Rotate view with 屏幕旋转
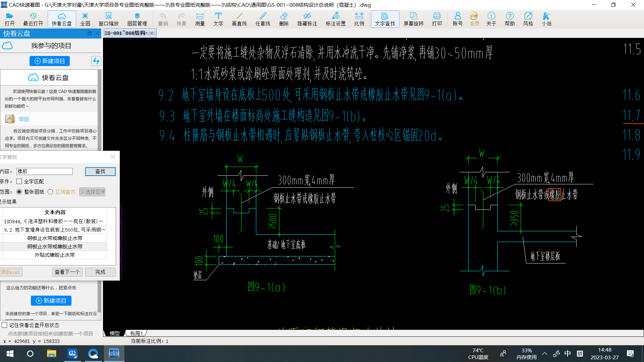Image resolution: width=644 pixels, height=362 pixels. pos(414,19)
